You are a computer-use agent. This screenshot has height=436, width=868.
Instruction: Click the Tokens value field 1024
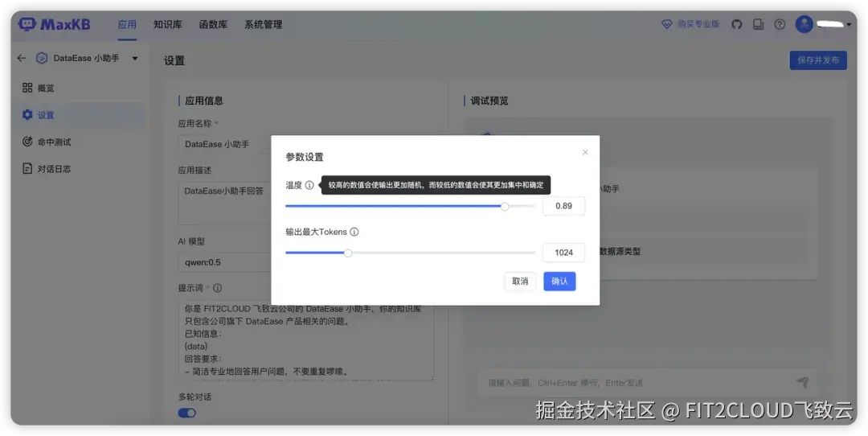tap(563, 253)
